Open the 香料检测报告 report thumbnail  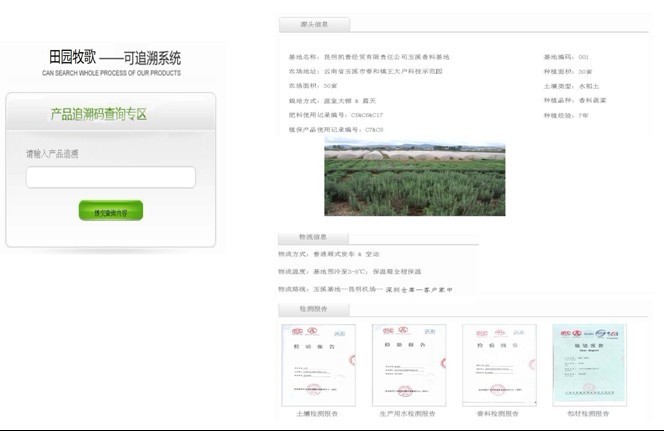pyautogui.click(x=499, y=365)
